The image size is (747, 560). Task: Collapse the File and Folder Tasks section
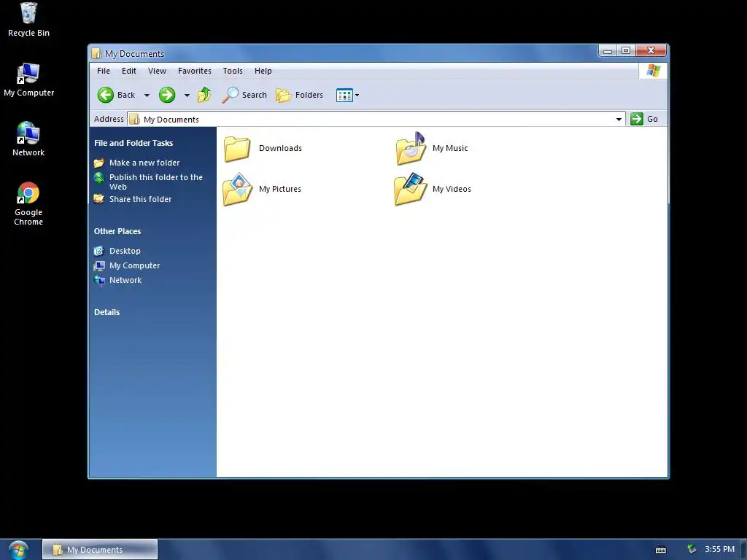click(133, 143)
